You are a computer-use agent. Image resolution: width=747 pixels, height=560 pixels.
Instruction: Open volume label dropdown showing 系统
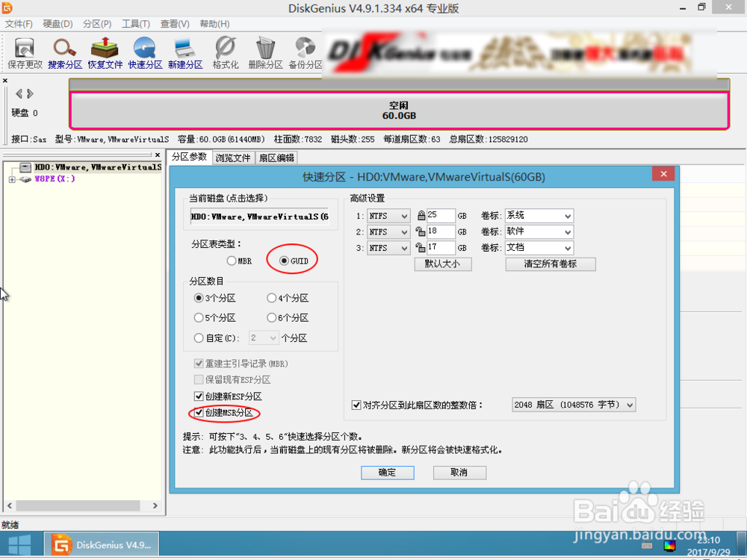pyautogui.click(x=539, y=217)
